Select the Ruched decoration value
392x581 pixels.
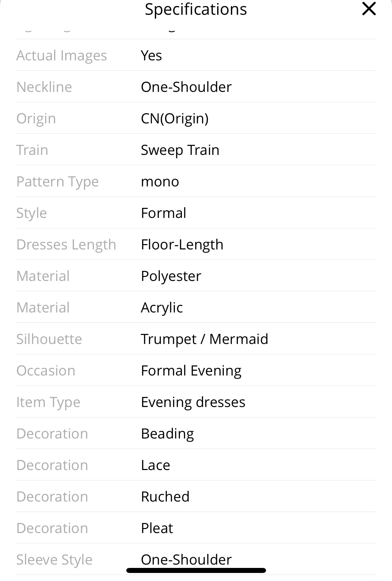[x=165, y=497]
